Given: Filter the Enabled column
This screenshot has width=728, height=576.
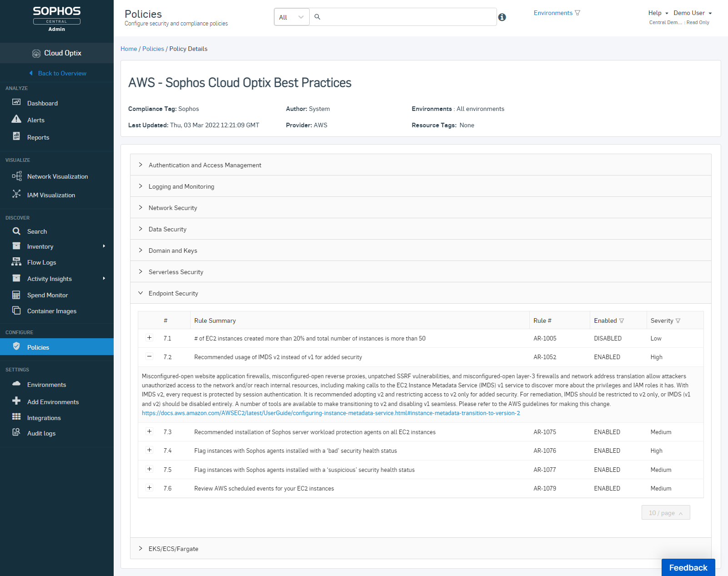Looking at the screenshot, I should click(x=622, y=321).
